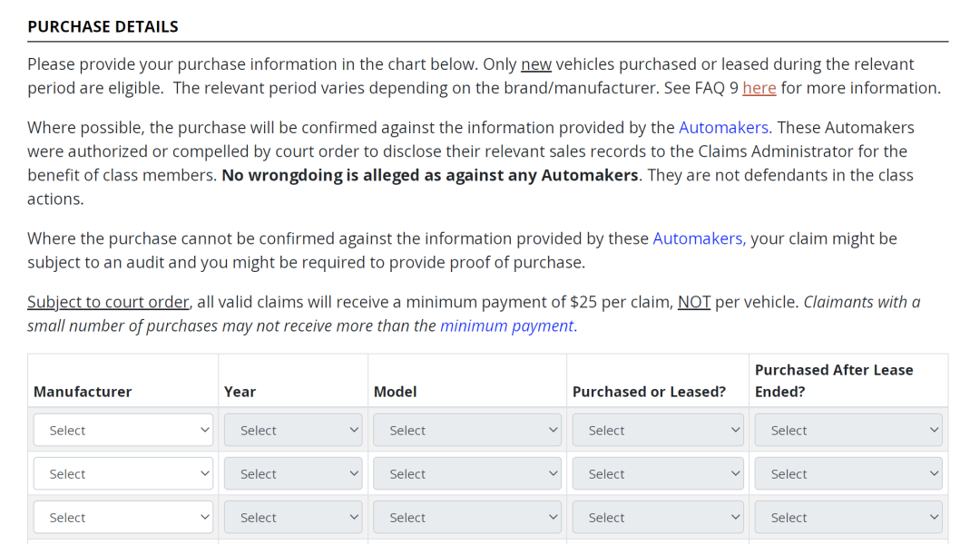The image size is (980, 544).
Task: Choose third row Manufacturer dropdown
Action: pos(123,517)
